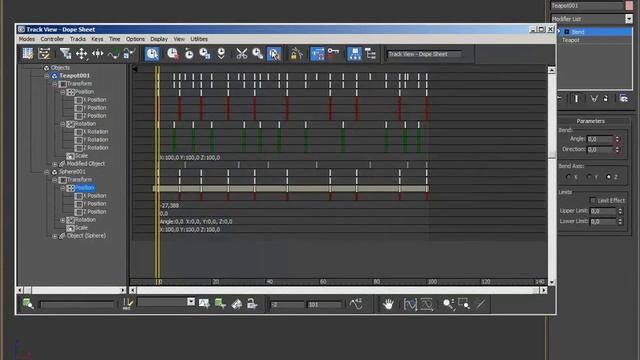
Task: Expand Sphere001 Rotation node
Action: click(x=63, y=220)
